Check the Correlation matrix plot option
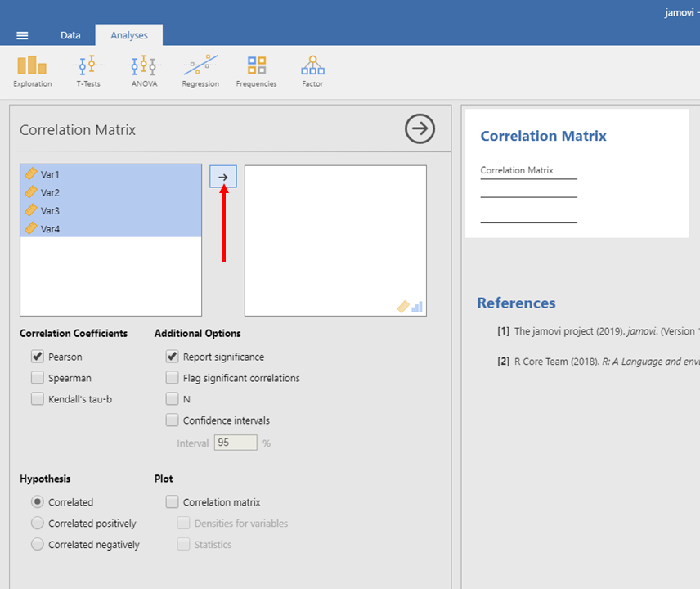This screenshot has width=700, height=589. click(173, 502)
